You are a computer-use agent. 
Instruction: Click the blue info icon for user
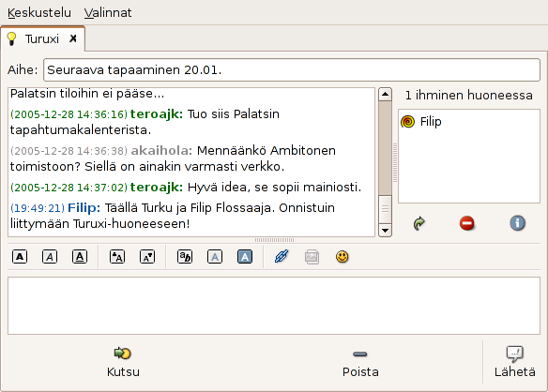[x=517, y=223]
